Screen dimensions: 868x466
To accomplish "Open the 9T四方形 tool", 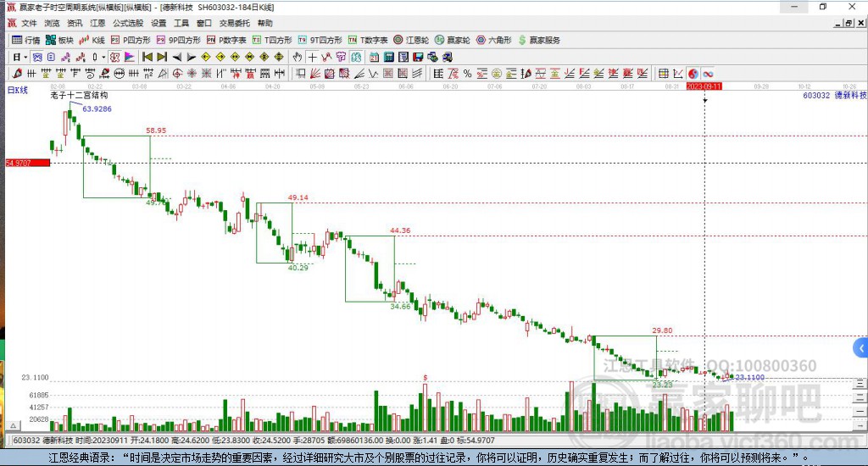I will coord(320,40).
